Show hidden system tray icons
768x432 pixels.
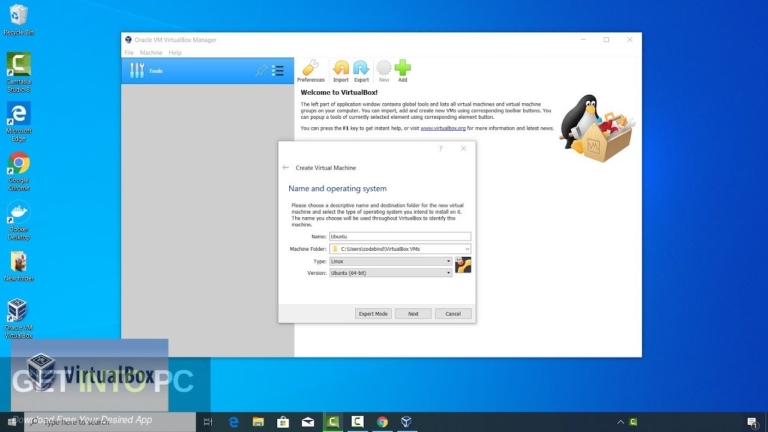click(620, 422)
